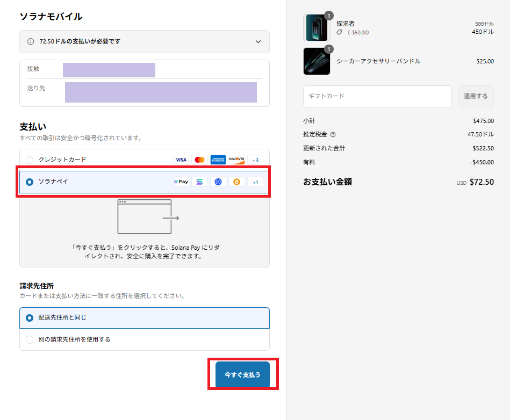Click the お支払い金額 label
This screenshot has width=510, height=420.
(x=327, y=182)
